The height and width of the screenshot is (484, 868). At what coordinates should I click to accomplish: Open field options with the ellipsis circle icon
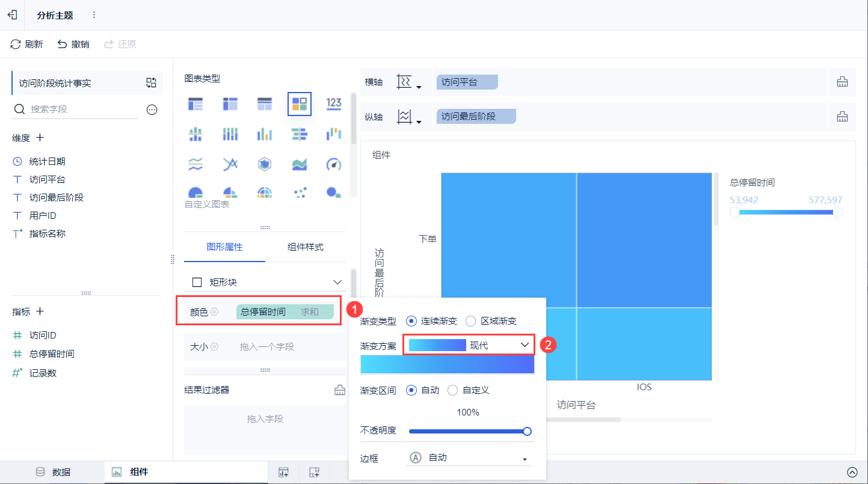coord(152,109)
